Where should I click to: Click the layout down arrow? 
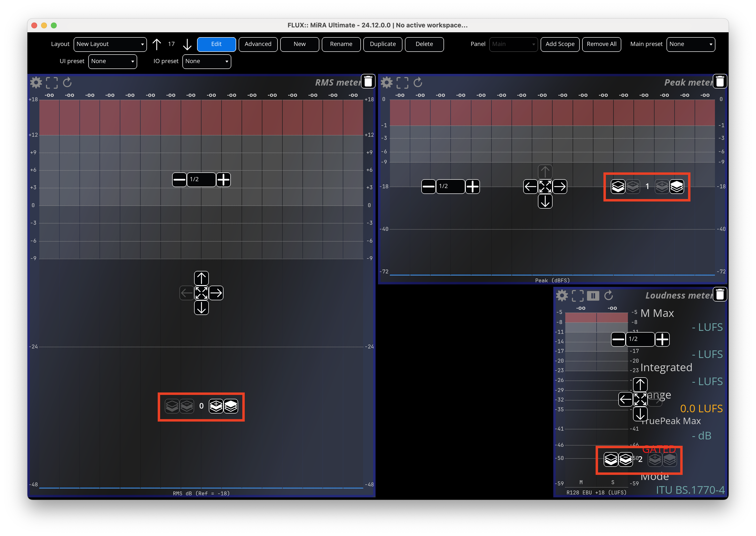pyautogui.click(x=187, y=44)
